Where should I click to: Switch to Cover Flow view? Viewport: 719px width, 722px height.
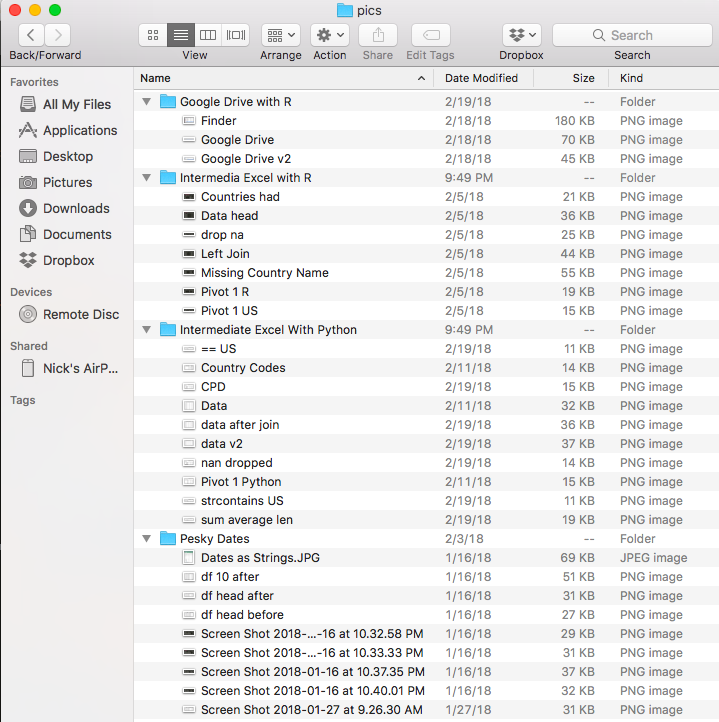click(236, 35)
